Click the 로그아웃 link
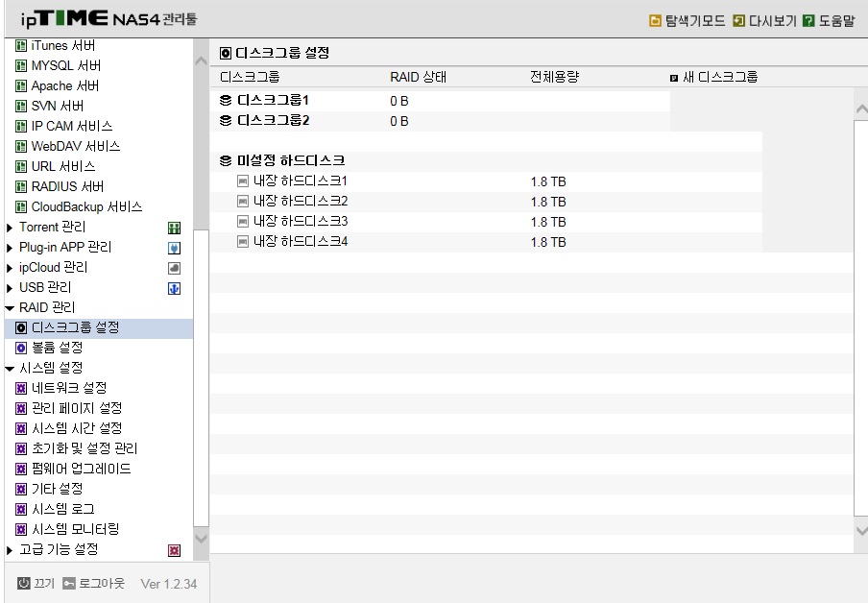 point(94,583)
